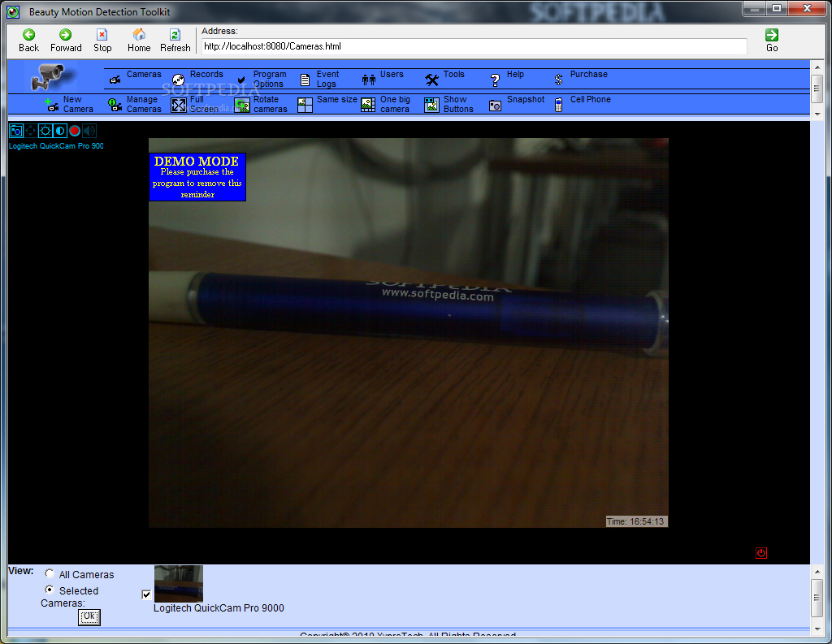832x644 pixels.
Task: Stop loading with the Stop icon
Action: click(x=102, y=35)
